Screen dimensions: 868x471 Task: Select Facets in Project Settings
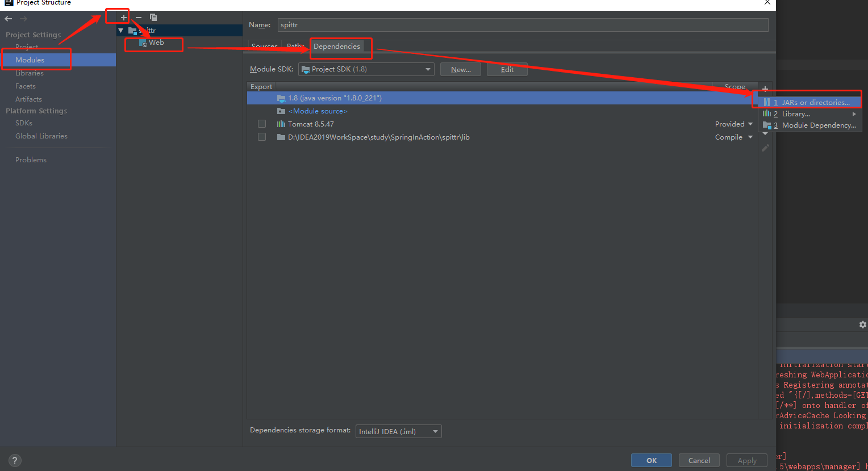click(26, 86)
